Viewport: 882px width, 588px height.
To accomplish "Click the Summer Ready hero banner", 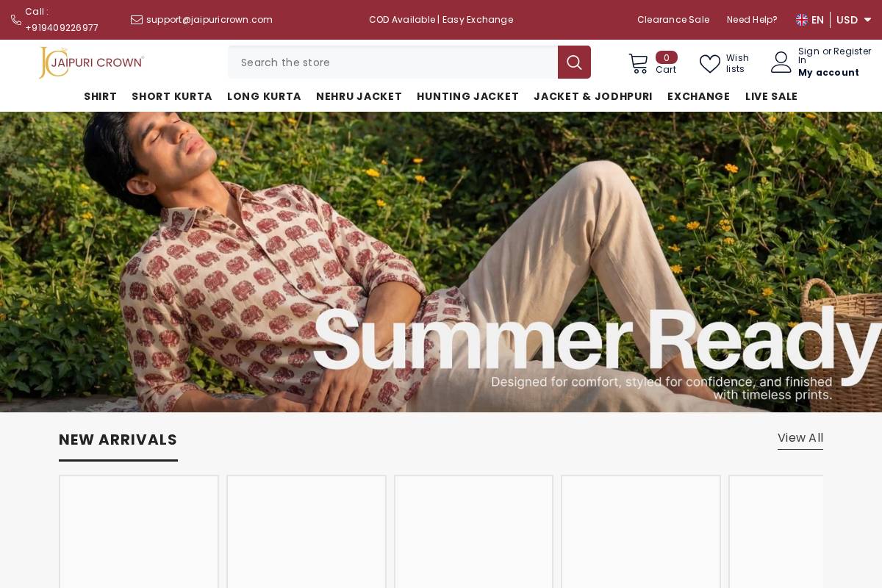I will pos(441,262).
